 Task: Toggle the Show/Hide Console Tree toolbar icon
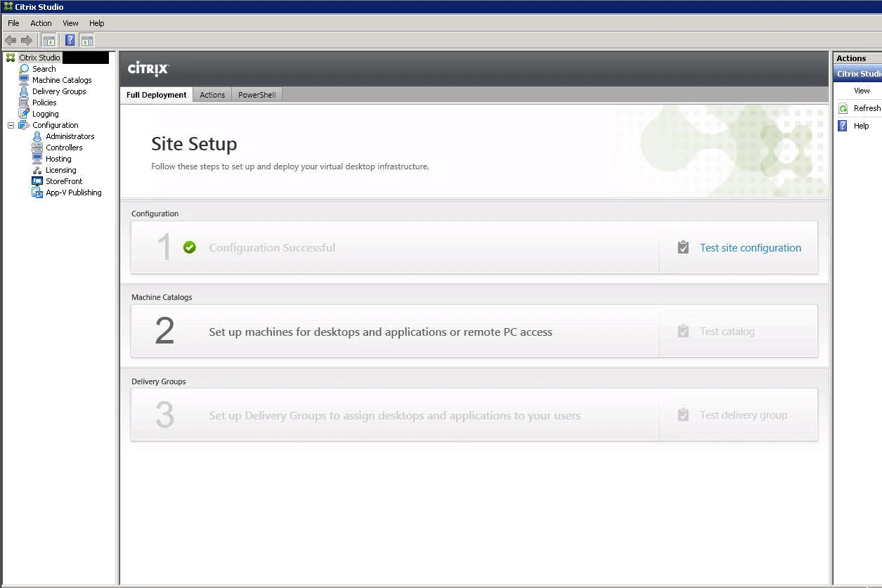coord(49,41)
